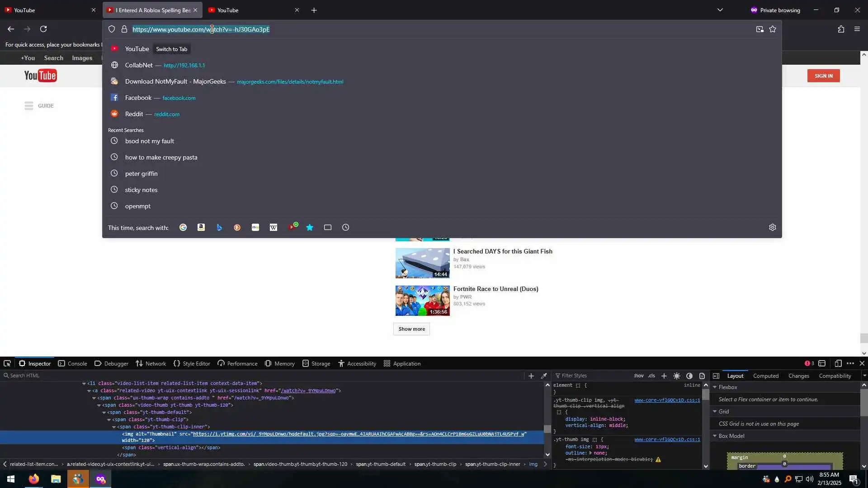Open search settings gear icon
The image size is (868, 488).
click(773, 228)
